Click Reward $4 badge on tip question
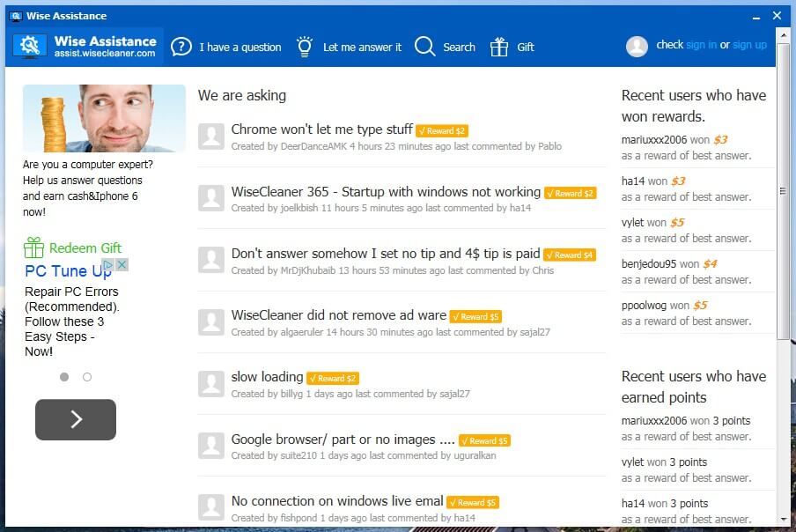This screenshot has width=796, height=532. click(570, 255)
